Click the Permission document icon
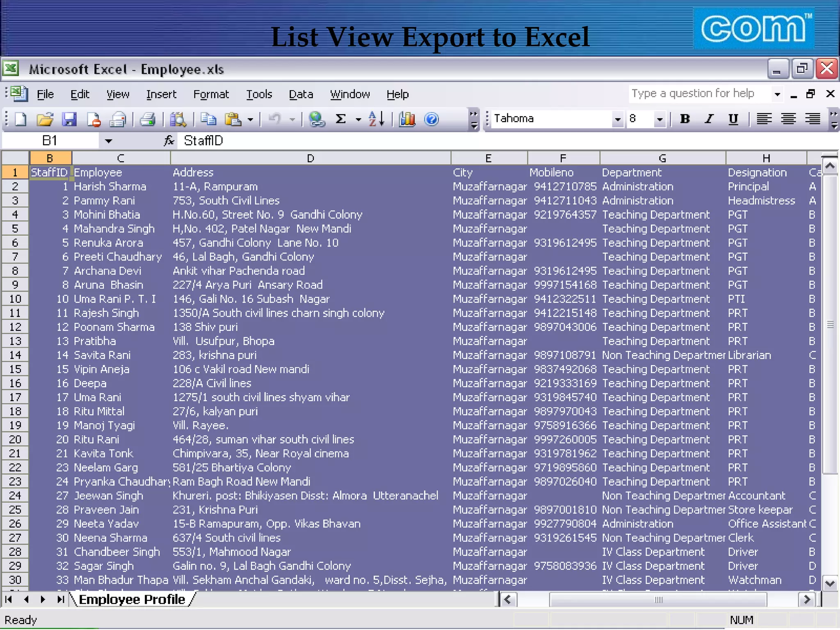Viewport: 840px width, 630px height. (x=94, y=119)
